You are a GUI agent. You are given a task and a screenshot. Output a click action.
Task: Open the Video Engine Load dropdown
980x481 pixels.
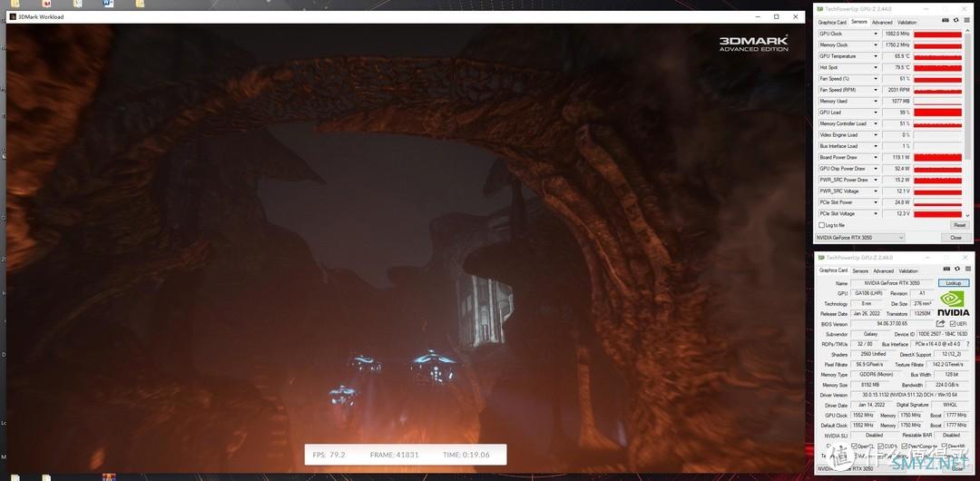(876, 135)
